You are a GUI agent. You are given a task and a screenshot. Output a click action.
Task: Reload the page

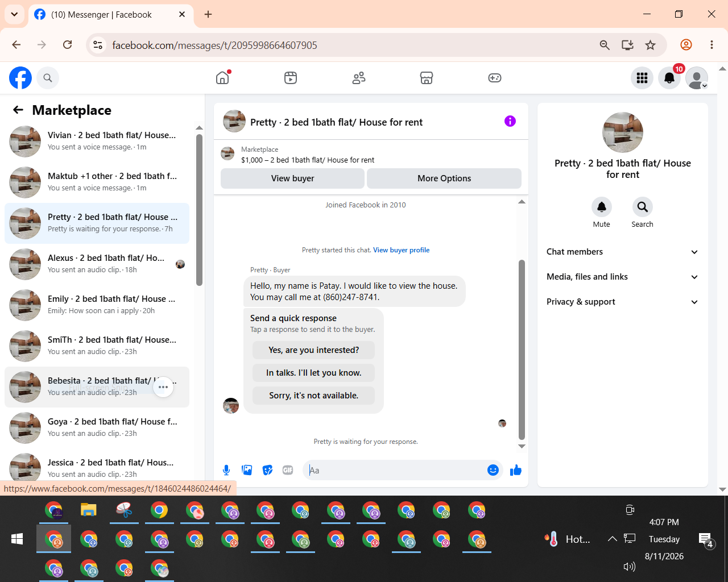point(67,45)
